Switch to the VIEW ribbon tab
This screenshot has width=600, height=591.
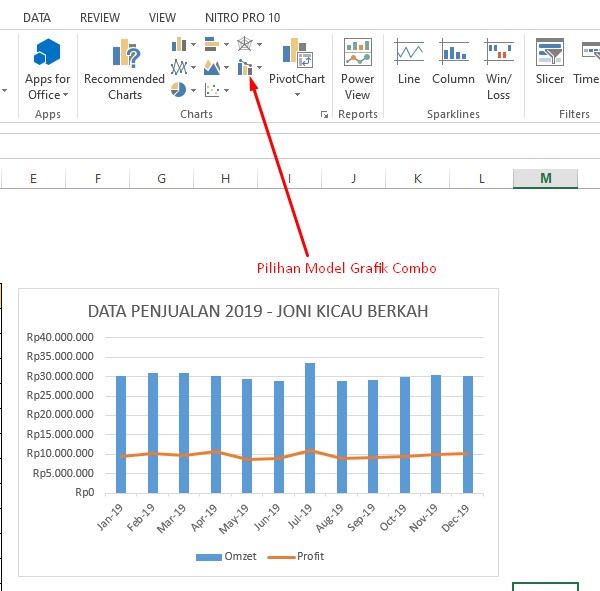click(162, 18)
